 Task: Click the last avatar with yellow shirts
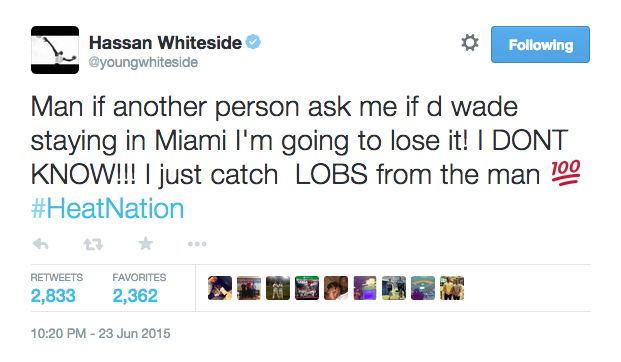[452, 288]
